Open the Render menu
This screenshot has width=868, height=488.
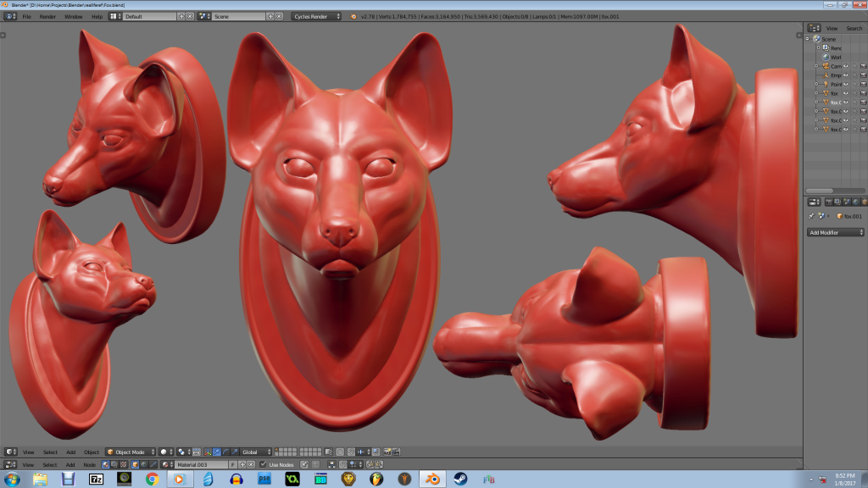pos(47,16)
